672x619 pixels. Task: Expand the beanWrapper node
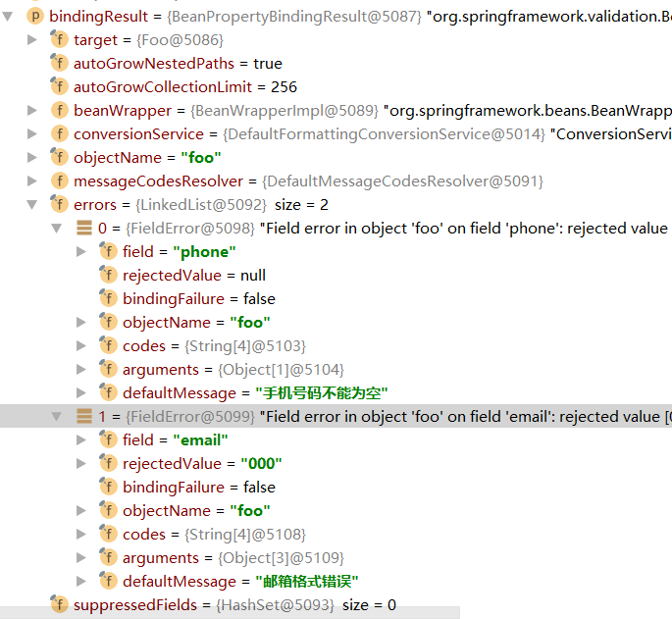(31, 111)
